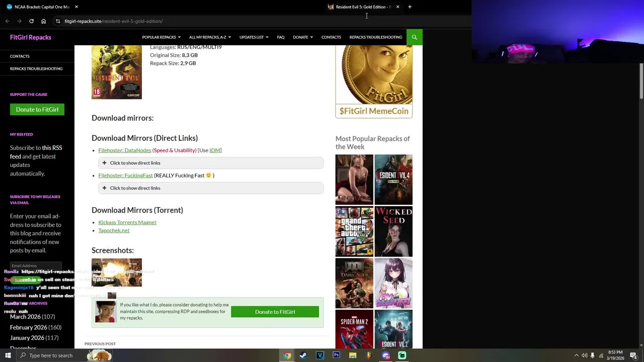This screenshot has height=362, width=644.
Task: Click the browser forward arrow
Action: click(x=19, y=21)
